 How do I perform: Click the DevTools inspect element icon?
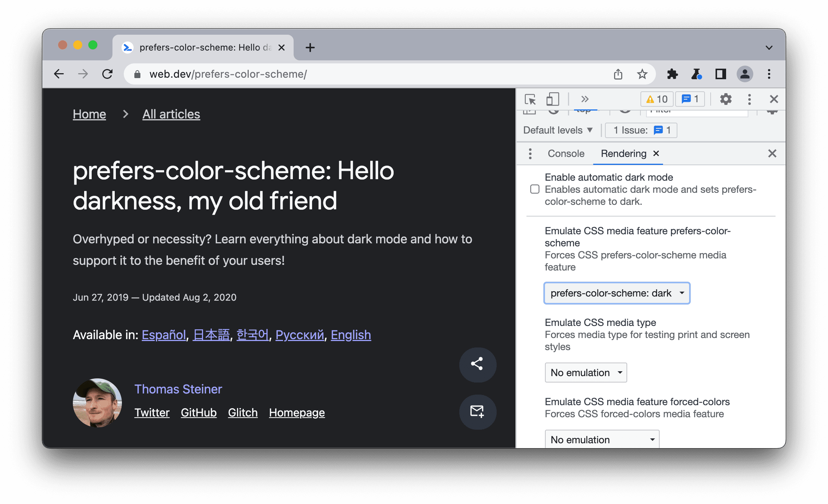(531, 99)
